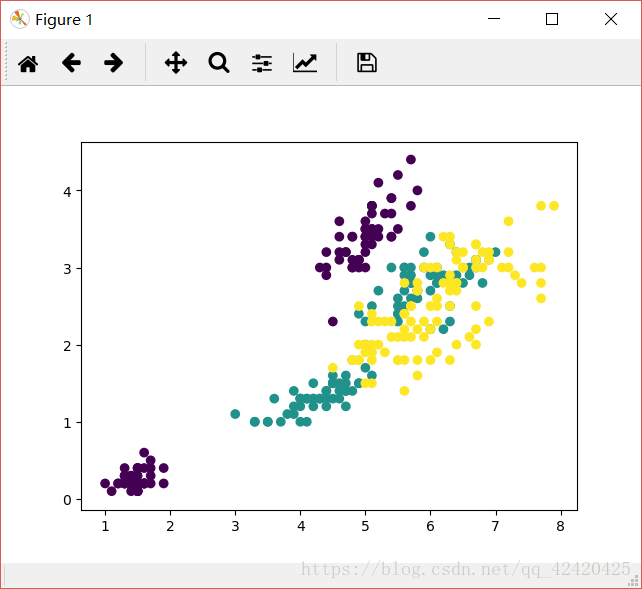Click the y-axis tick label 3
Viewport: 642px width, 589px height.
coord(67,269)
